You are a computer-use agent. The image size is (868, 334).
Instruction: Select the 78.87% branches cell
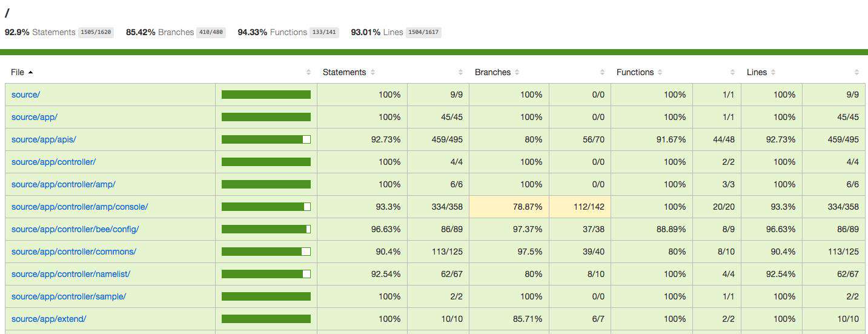tap(509, 207)
